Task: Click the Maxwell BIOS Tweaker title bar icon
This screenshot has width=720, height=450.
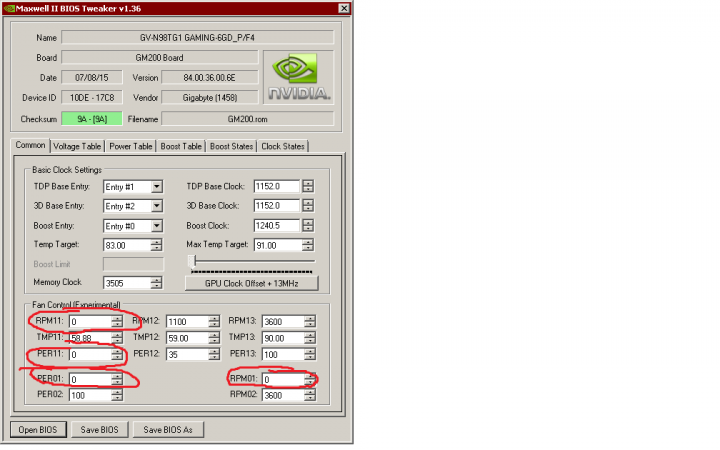Action: 9,8
